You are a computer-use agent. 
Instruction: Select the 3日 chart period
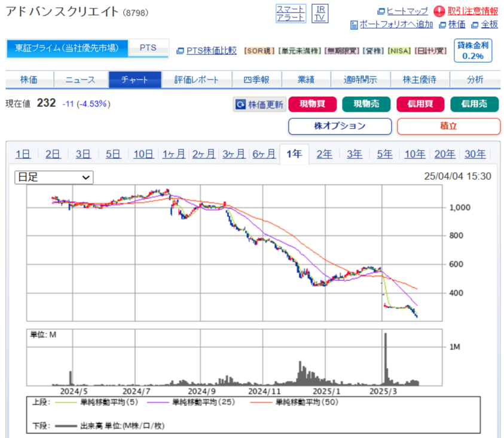(x=83, y=154)
